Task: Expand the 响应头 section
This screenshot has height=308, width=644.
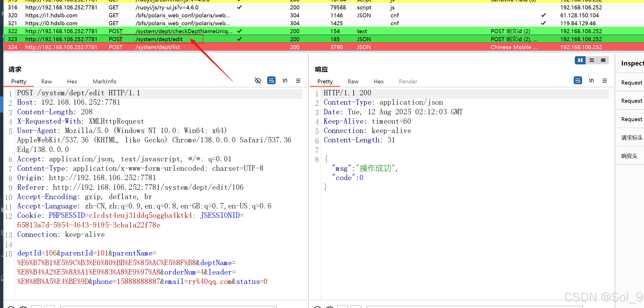Action: (629, 156)
